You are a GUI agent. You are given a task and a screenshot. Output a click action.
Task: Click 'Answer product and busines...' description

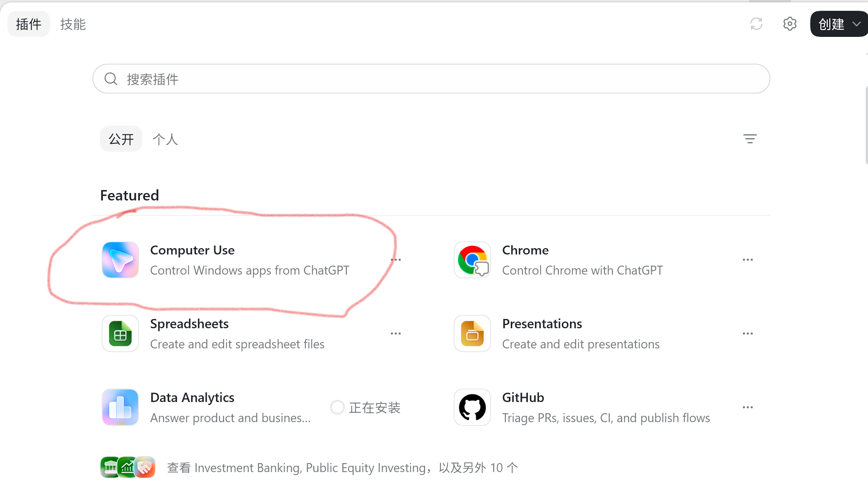pyautogui.click(x=230, y=418)
